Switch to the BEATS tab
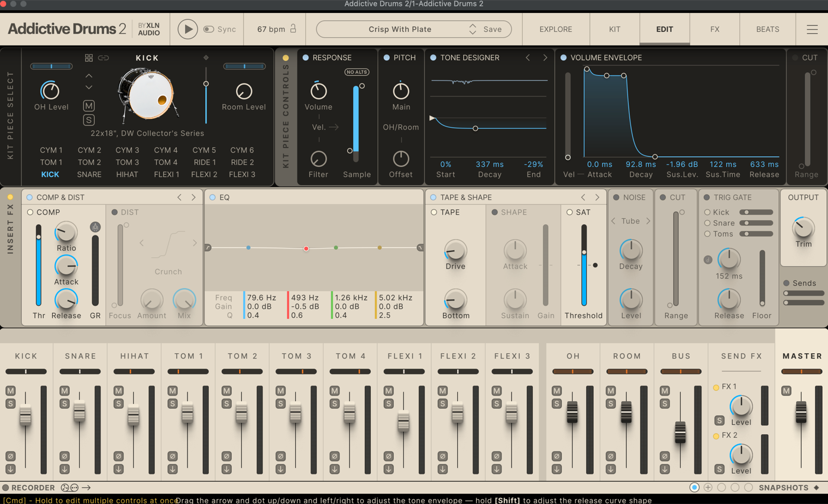The height and width of the screenshot is (504, 828). (x=768, y=29)
